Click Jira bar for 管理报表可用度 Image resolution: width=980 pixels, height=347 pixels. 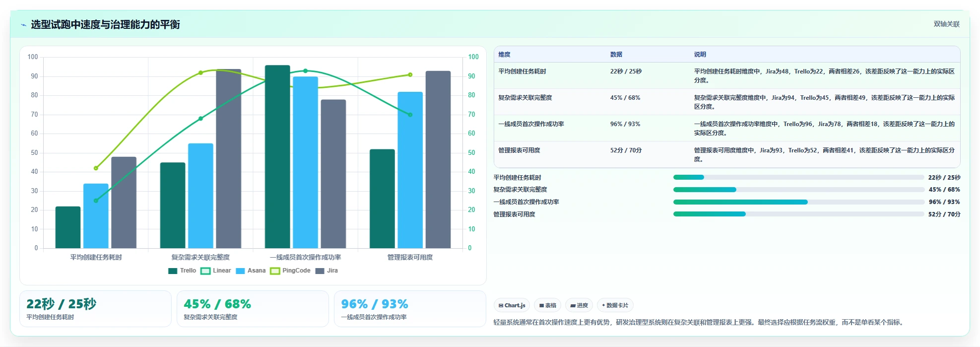pos(438,160)
